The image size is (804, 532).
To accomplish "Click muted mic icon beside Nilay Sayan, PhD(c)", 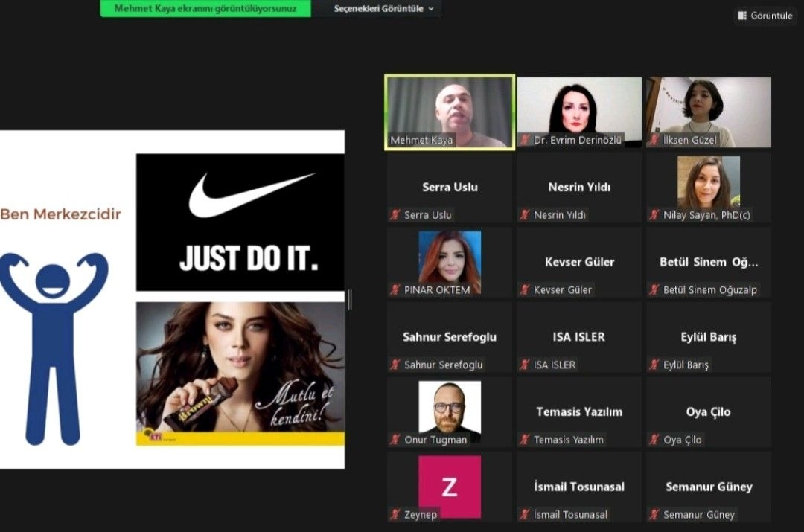I will 654,215.
